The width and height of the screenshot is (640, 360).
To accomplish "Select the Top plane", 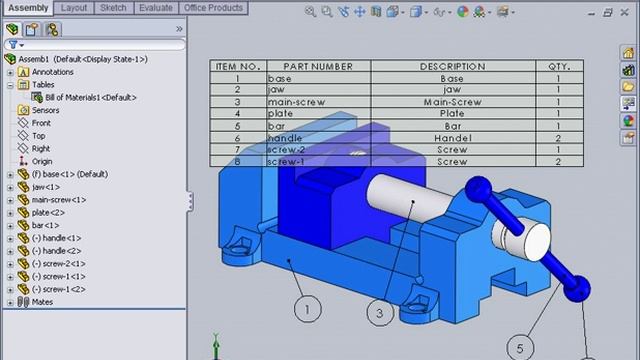I will 38,136.
